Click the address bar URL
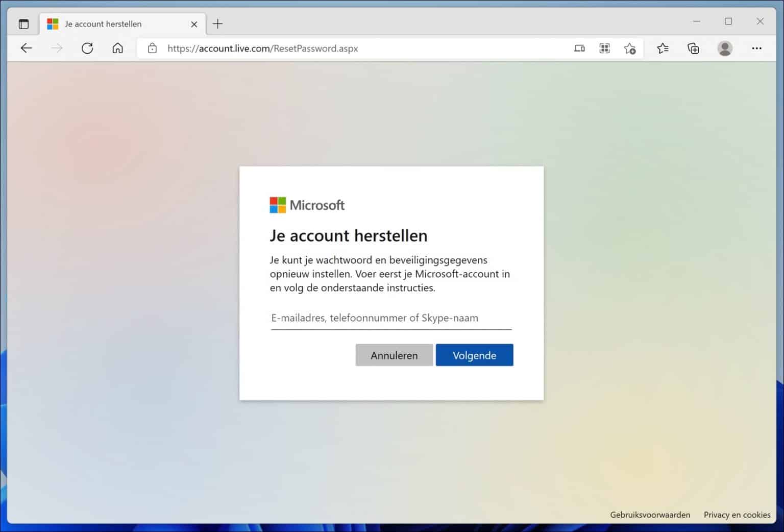784x532 pixels. tap(262, 48)
